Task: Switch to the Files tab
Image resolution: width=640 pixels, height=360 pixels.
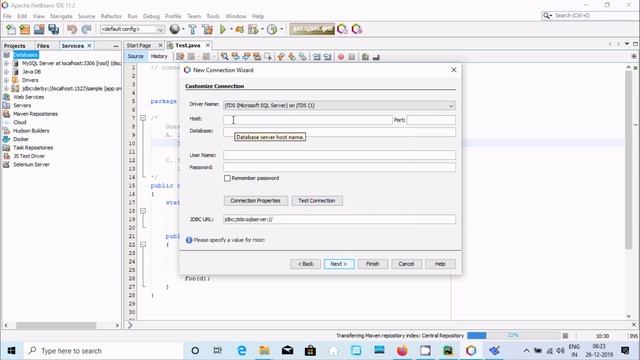Action: pyautogui.click(x=43, y=46)
